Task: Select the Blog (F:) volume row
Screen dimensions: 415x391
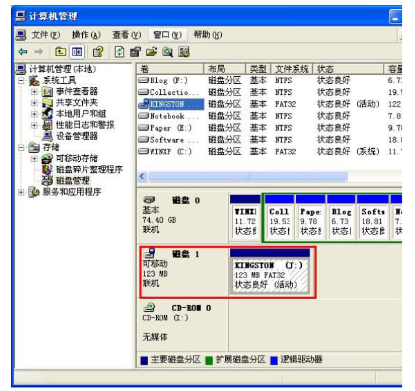Action: pos(269,80)
